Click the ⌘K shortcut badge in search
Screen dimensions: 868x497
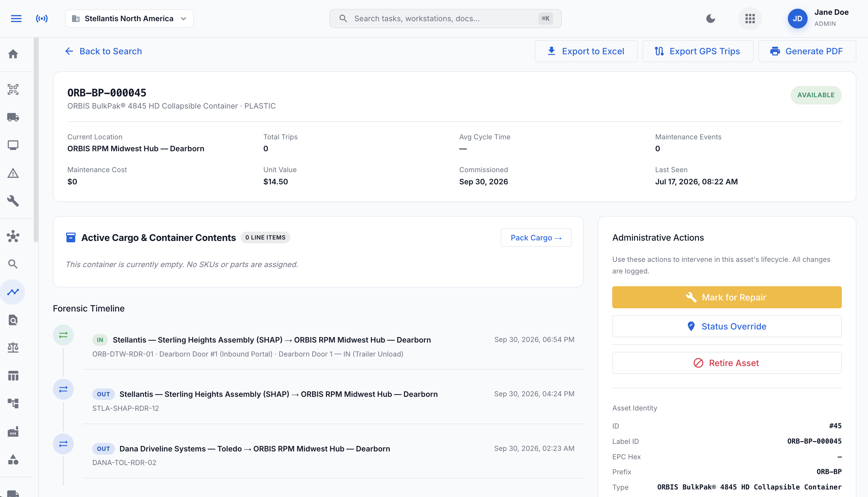coord(545,18)
